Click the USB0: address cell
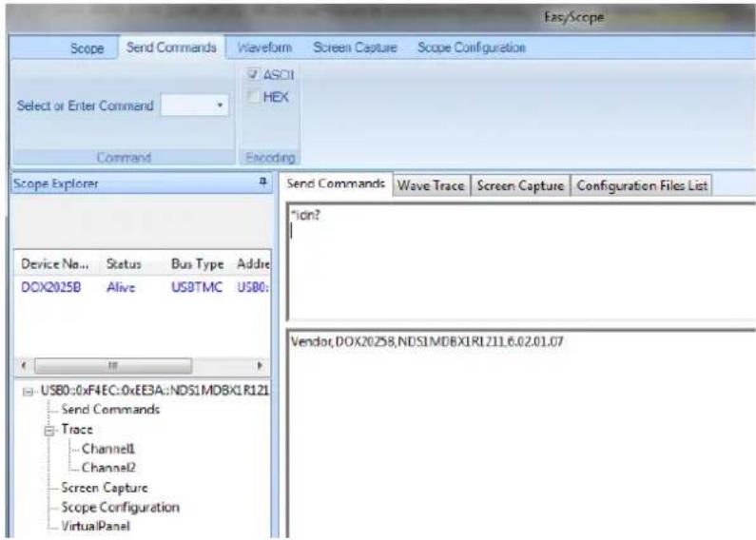Screen dimensions: 756x540 (x=253, y=287)
